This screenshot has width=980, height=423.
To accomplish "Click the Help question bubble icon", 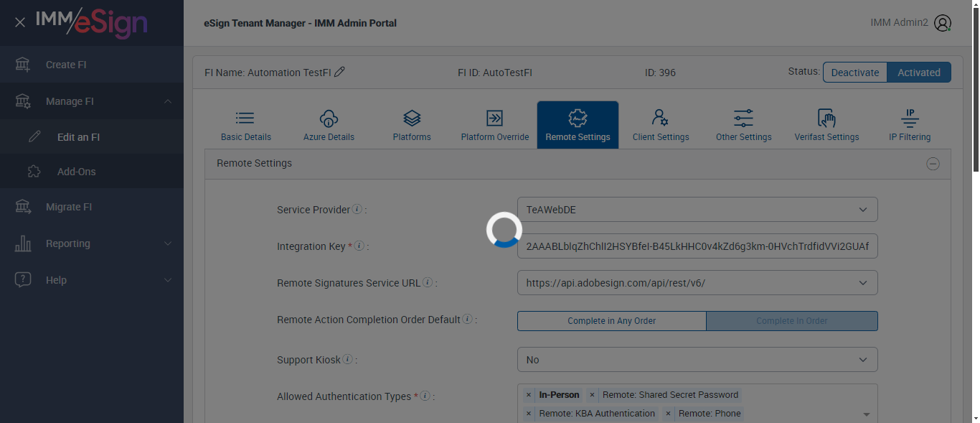I will pyautogui.click(x=23, y=280).
